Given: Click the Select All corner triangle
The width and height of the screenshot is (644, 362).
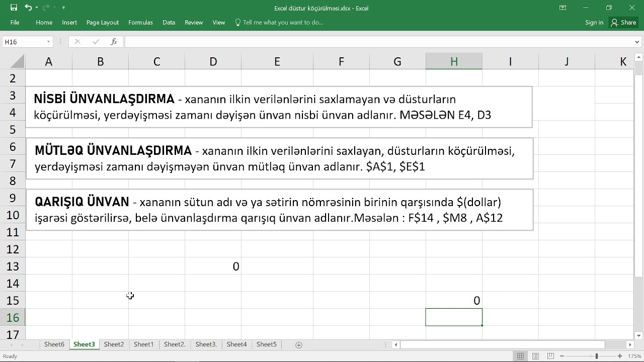Looking at the screenshot, I should coord(17,62).
